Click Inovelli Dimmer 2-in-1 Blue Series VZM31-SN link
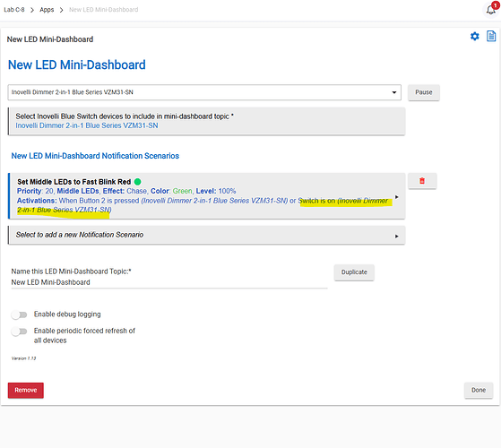Viewport: 501px width, 448px height. [x=87, y=125]
